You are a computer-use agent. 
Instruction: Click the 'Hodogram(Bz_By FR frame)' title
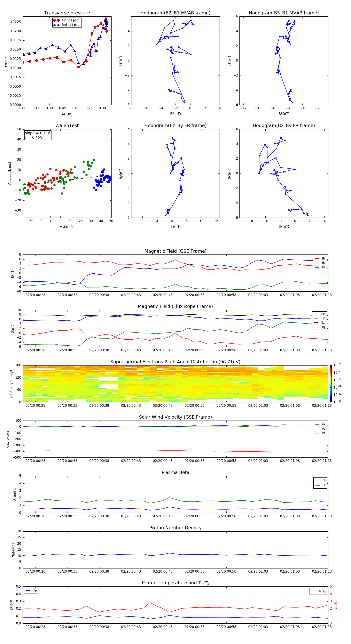pos(175,125)
